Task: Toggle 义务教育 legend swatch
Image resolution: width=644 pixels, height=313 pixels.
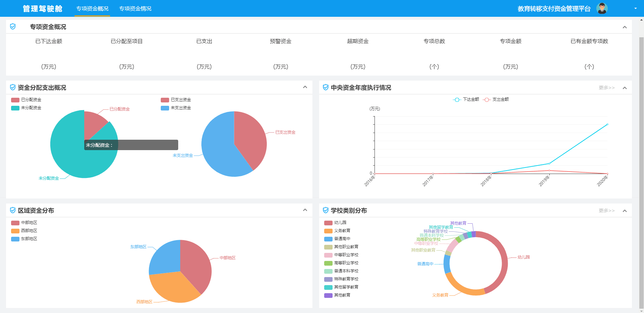Action: pyautogui.click(x=328, y=231)
